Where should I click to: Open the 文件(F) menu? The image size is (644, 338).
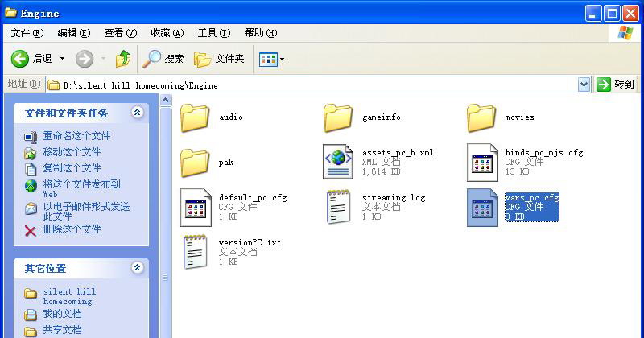(27, 33)
